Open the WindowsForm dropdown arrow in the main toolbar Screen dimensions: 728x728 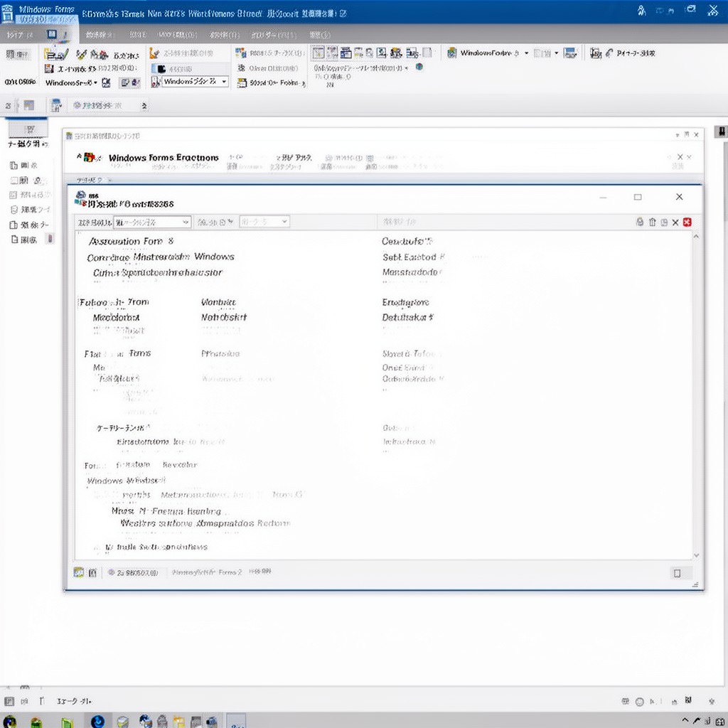[x=527, y=53]
